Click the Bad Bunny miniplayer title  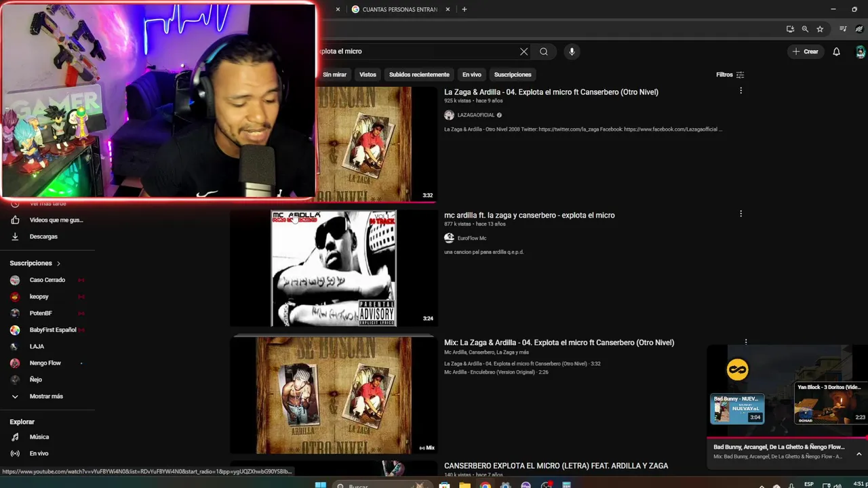[x=779, y=447]
